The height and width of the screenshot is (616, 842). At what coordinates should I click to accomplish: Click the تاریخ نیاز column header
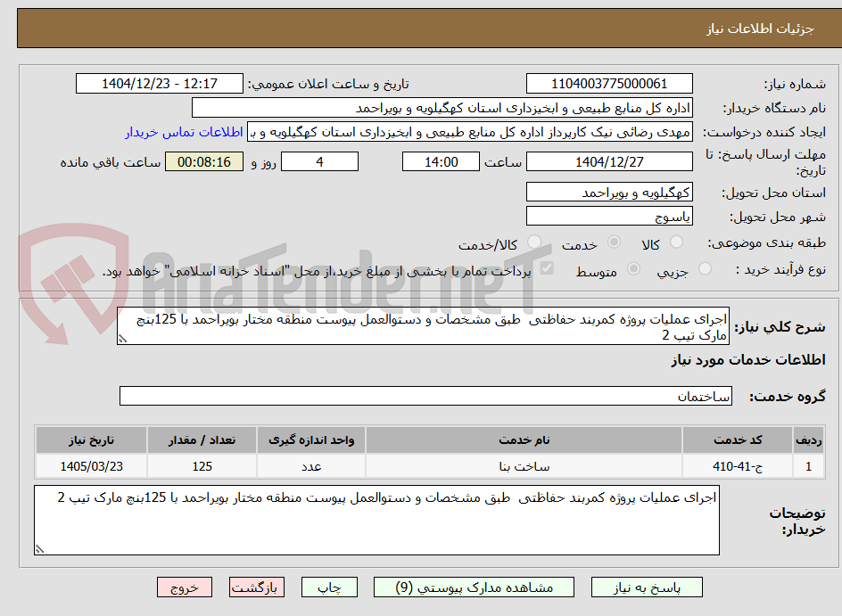91,440
